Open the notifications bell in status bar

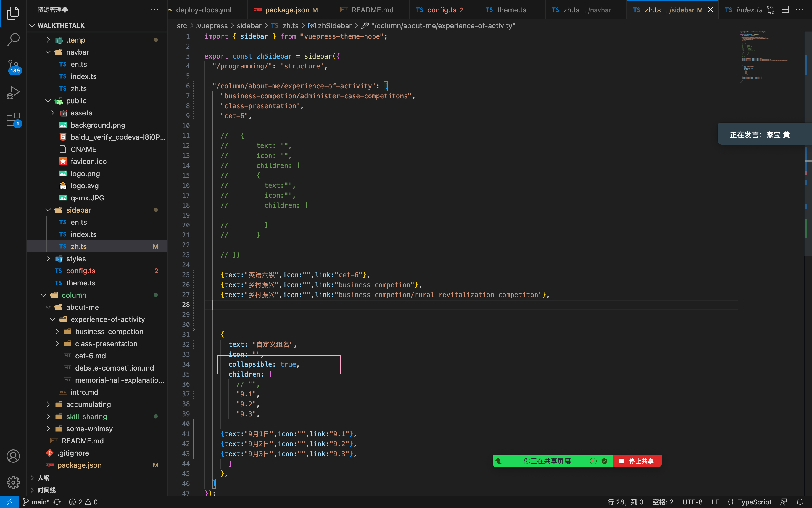[800, 502]
